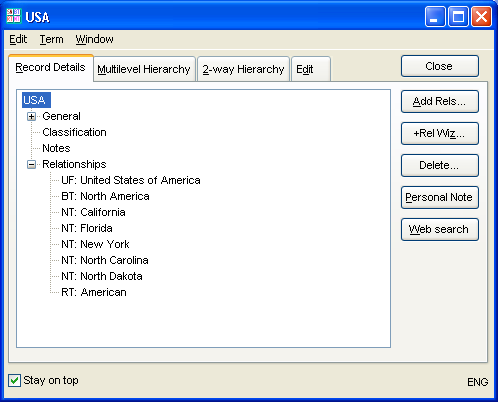
Task: Select NT: California entry
Action: [x=93, y=212]
